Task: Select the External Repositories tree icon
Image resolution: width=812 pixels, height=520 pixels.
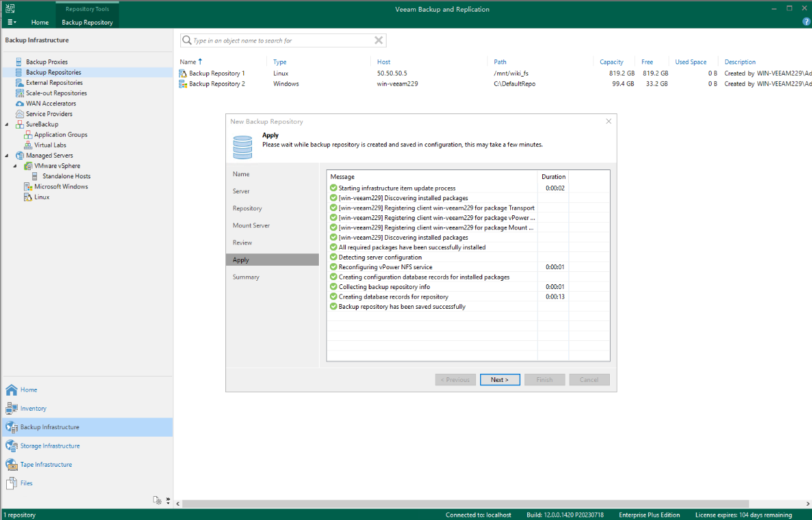Action: [19, 83]
